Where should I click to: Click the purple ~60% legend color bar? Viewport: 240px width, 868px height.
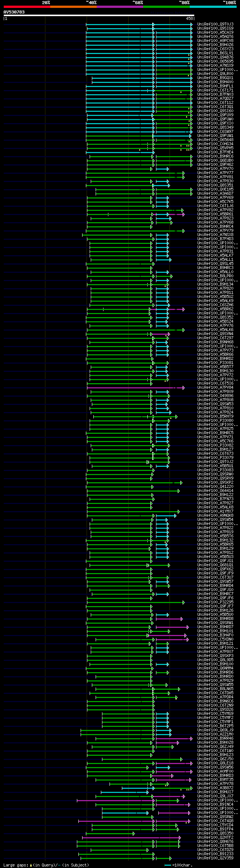point(120,7)
